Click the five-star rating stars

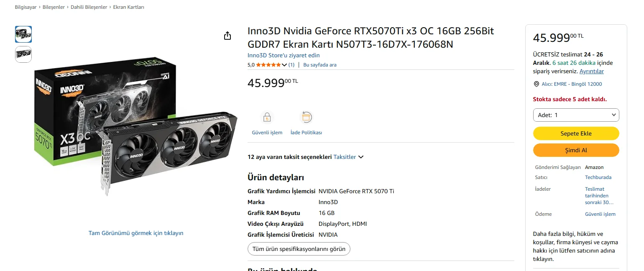pos(268,65)
